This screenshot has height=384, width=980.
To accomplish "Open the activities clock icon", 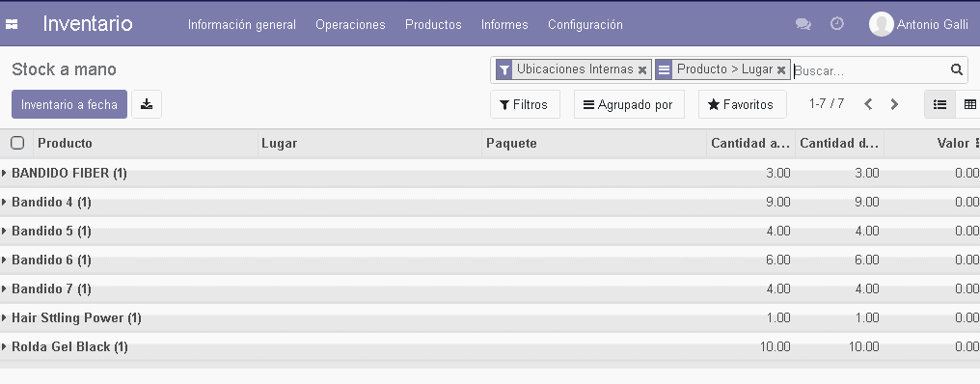I will tap(837, 24).
